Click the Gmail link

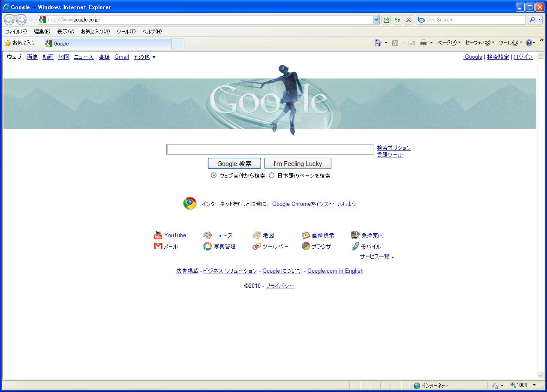click(x=122, y=57)
